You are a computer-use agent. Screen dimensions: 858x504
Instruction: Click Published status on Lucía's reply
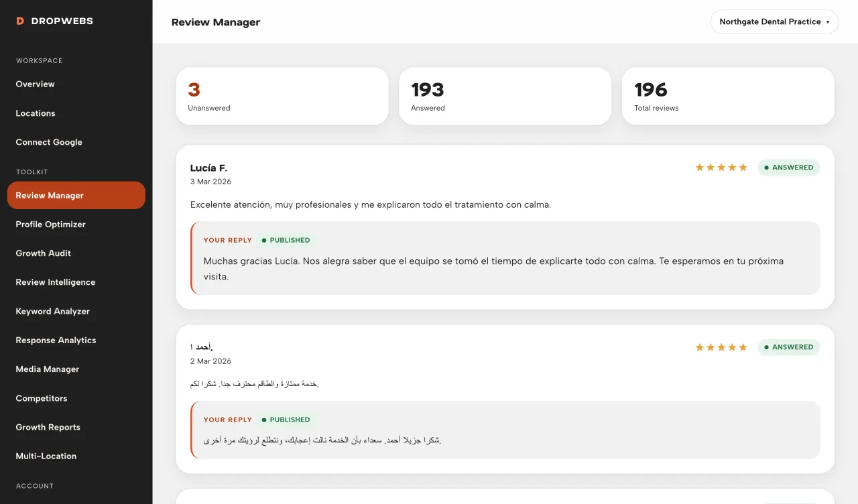[286, 240]
